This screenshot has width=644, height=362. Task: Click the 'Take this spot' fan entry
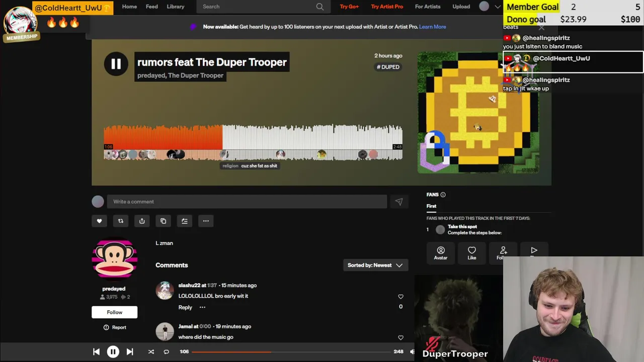pos(462,227)
